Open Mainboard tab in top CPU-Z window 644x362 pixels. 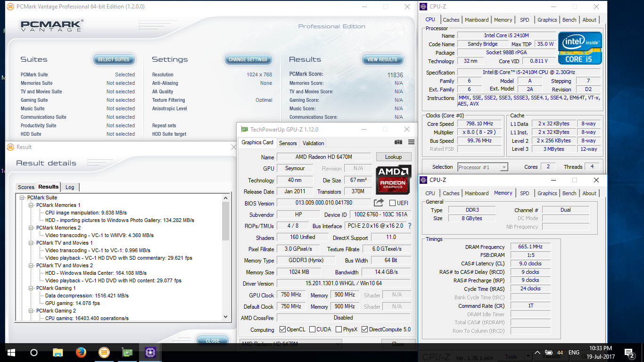477,20
